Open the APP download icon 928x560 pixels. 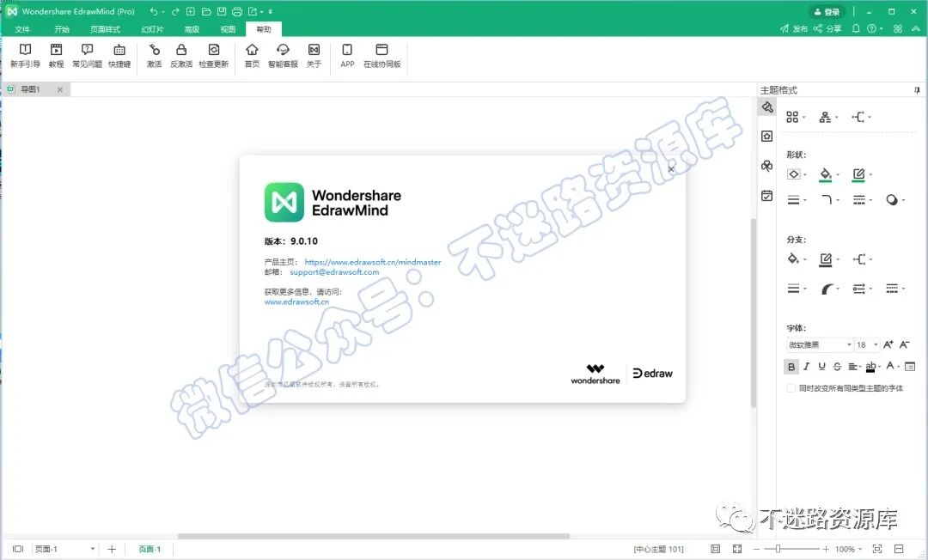(x=347, y=56)
